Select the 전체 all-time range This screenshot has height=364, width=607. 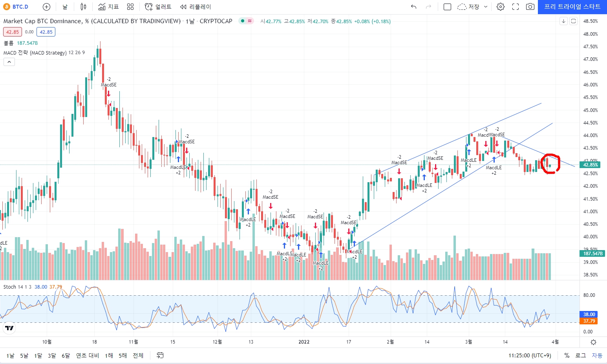click(138, 355)
